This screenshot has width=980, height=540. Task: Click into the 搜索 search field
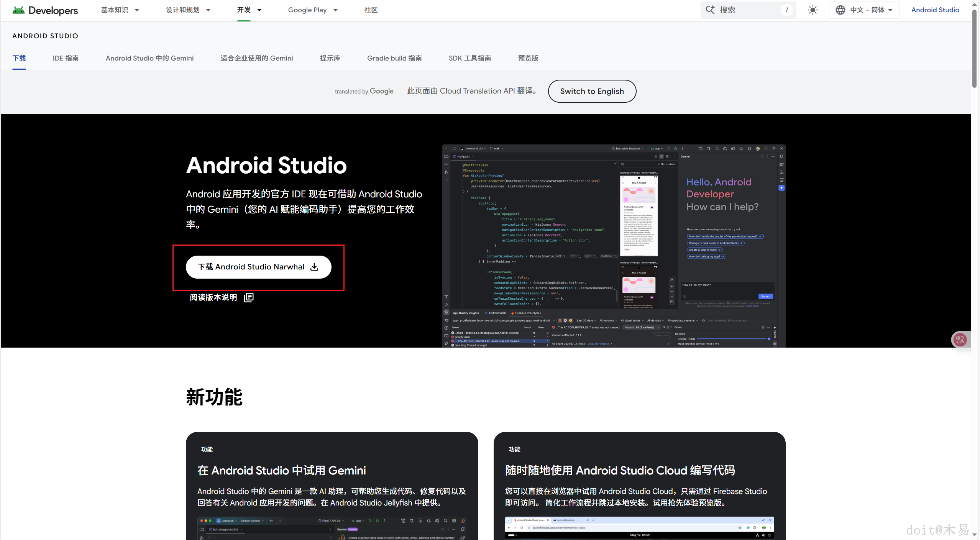click(x=747, y=10)
